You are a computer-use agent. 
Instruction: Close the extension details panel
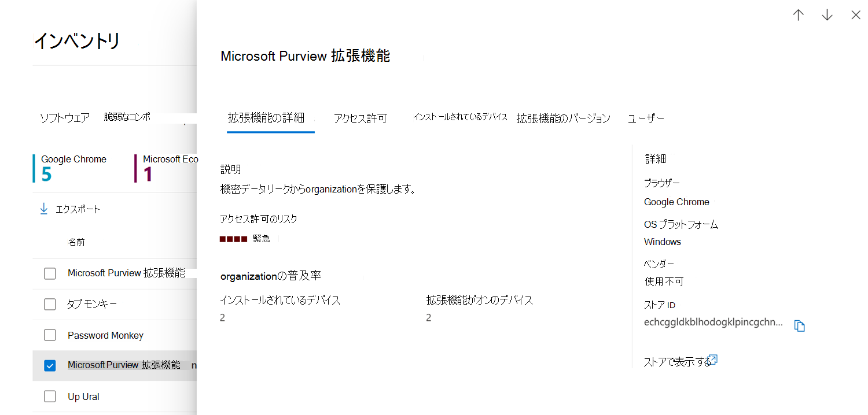tap(856, 16)
